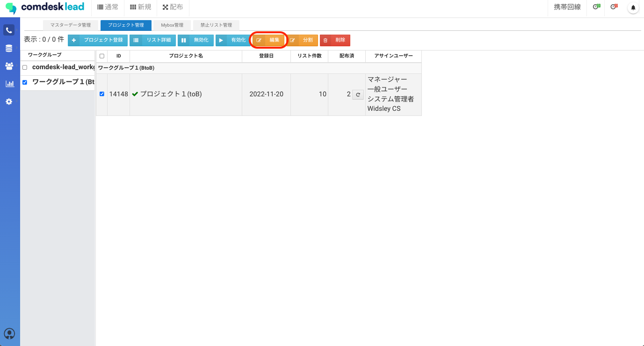Open the bar chart reports icon

point(9,84)
